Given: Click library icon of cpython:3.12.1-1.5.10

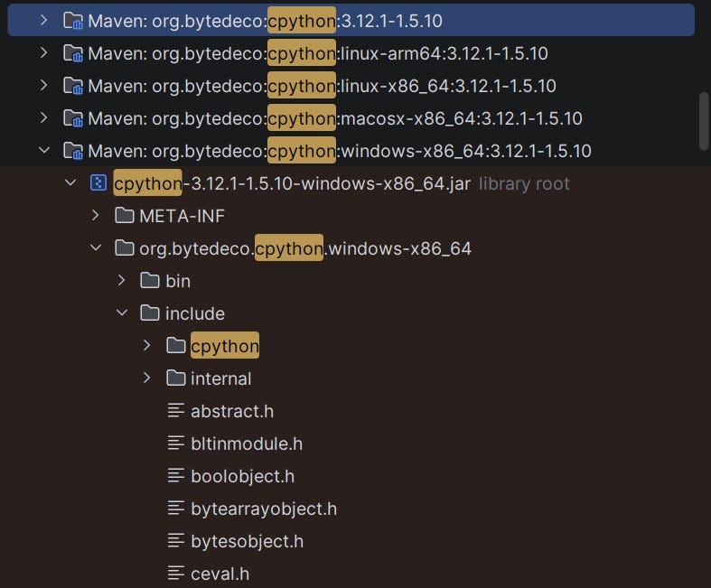Looking at the screenshot, I should coord(73,21).
